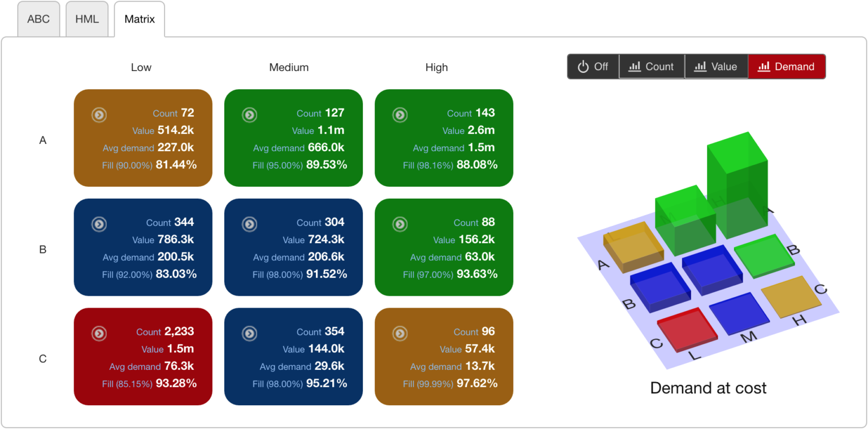Enable the Value display mode
This screenshot has height=429, width=868.
716,66
